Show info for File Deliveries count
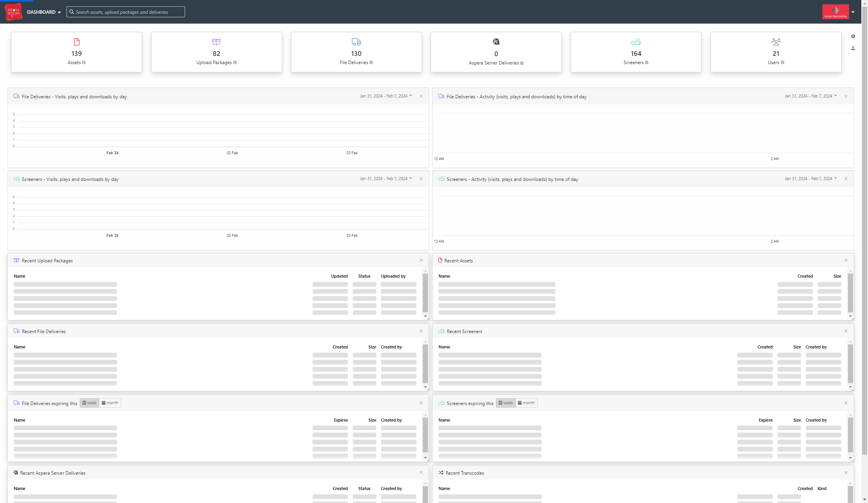Image resolution: width=868 pixels, height=503 pixels. click(371, 63)
